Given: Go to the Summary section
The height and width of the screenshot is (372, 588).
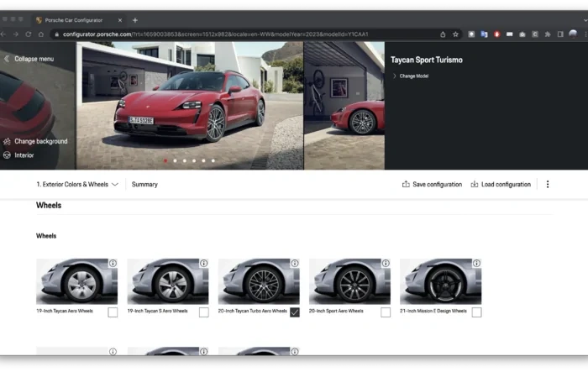Looking at the screenshot, I should 144,184.
